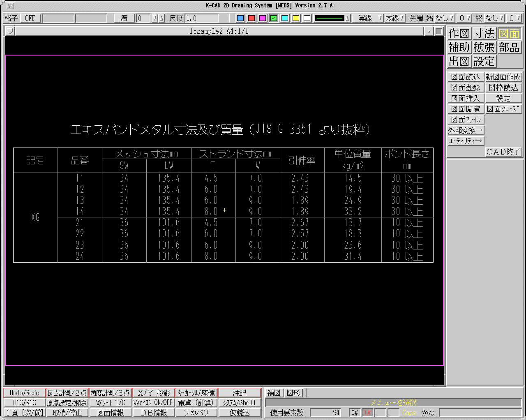Screen dimensions: 526x420
Task: Select the red color swatch
Action: pyautogui.click(x=251, y=18)
